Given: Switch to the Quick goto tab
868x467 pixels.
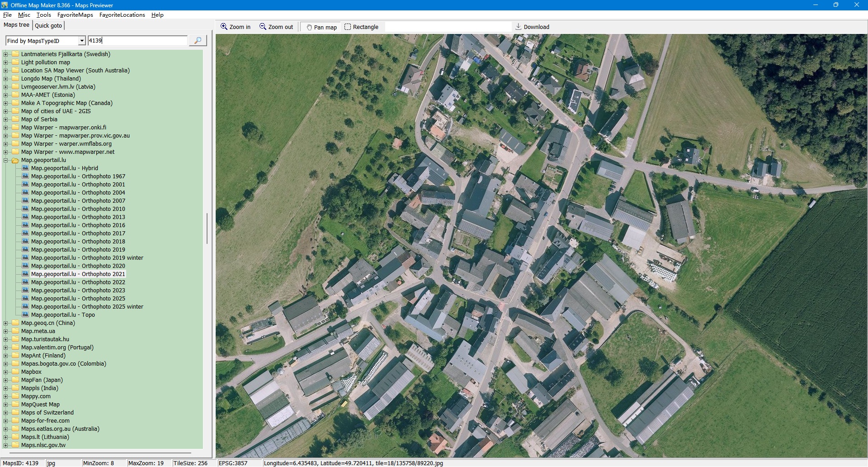Looking at the screenshot, I should 48,25.
